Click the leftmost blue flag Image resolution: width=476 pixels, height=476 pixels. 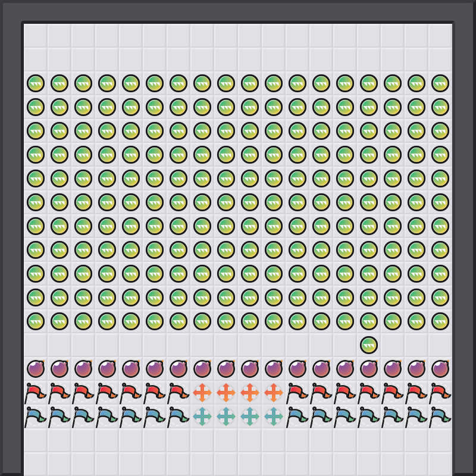tap(36, 416)
